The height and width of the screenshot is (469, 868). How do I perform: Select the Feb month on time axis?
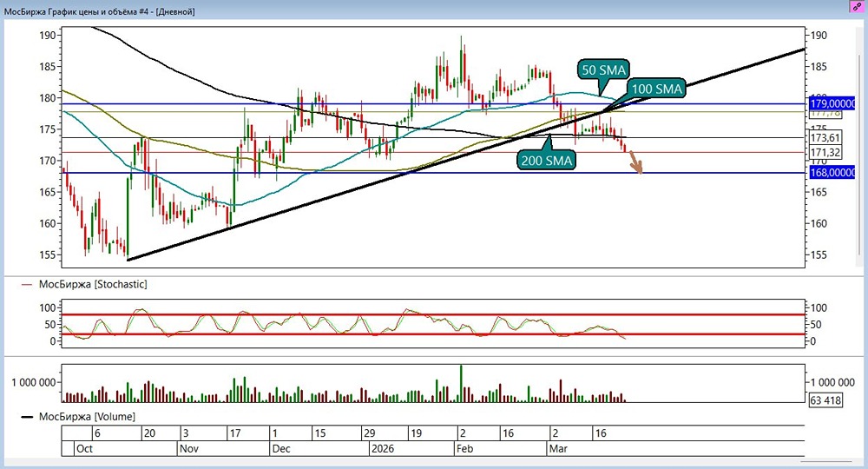point(466,449)
